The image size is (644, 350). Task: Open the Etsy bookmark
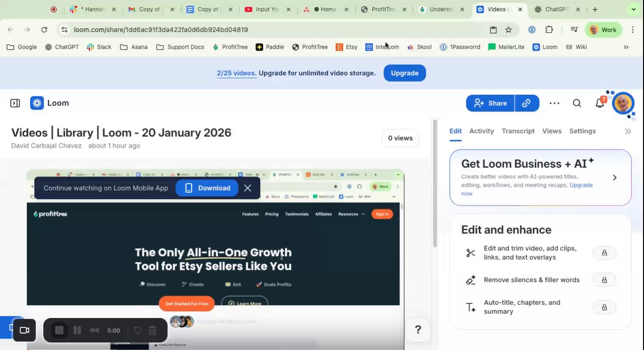click(x=347, y=47)
